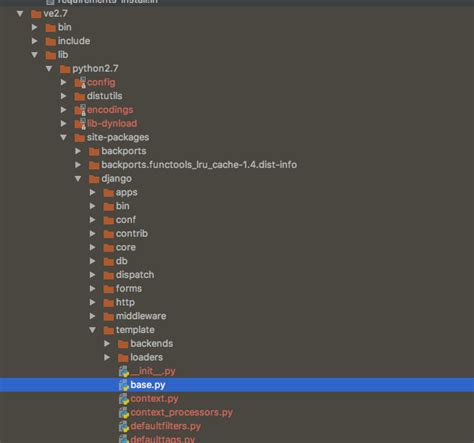The width and height of the screenshot is (474, 443).
Task: Click the dispatch folder icon
Action: pos(109,275)
